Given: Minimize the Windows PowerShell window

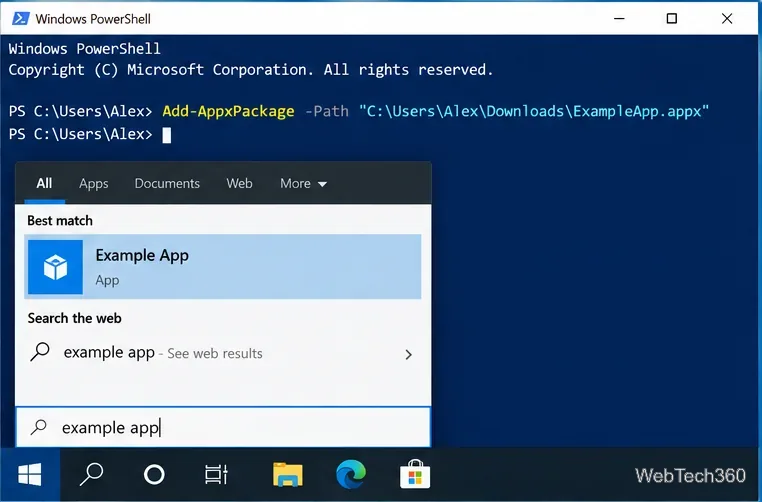Looking at the screenshot, I should (x=619, y=18).
